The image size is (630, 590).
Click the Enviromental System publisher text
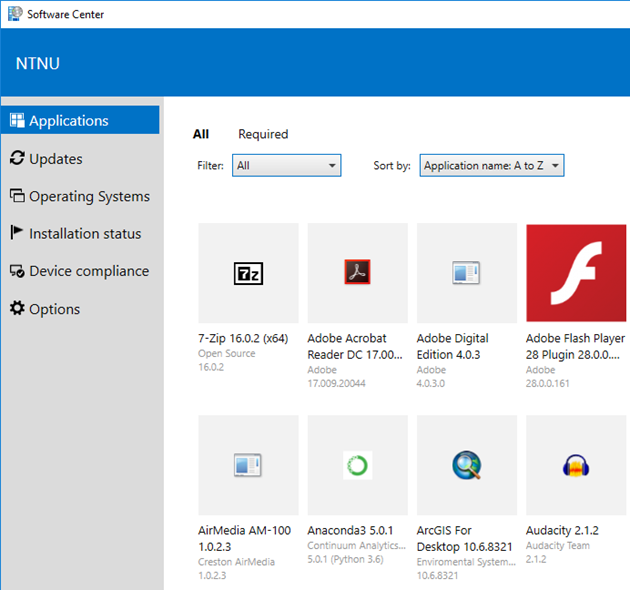(x=466, y=562)
